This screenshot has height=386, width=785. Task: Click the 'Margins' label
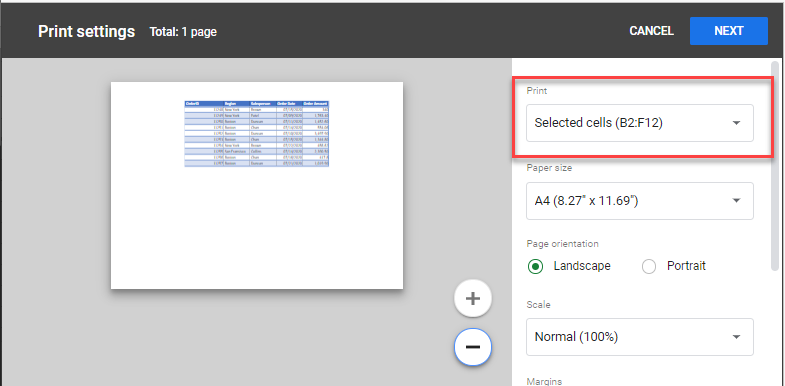pos(544,381)
